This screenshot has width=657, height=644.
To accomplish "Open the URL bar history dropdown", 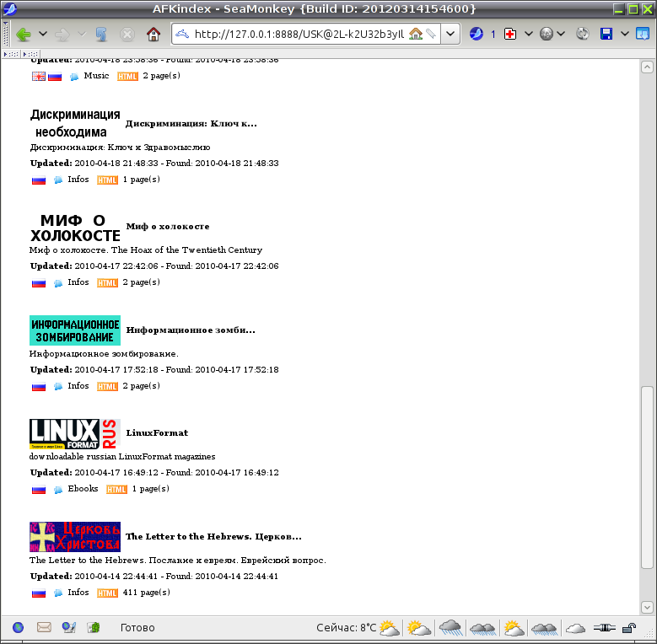I will coord(450,34).
